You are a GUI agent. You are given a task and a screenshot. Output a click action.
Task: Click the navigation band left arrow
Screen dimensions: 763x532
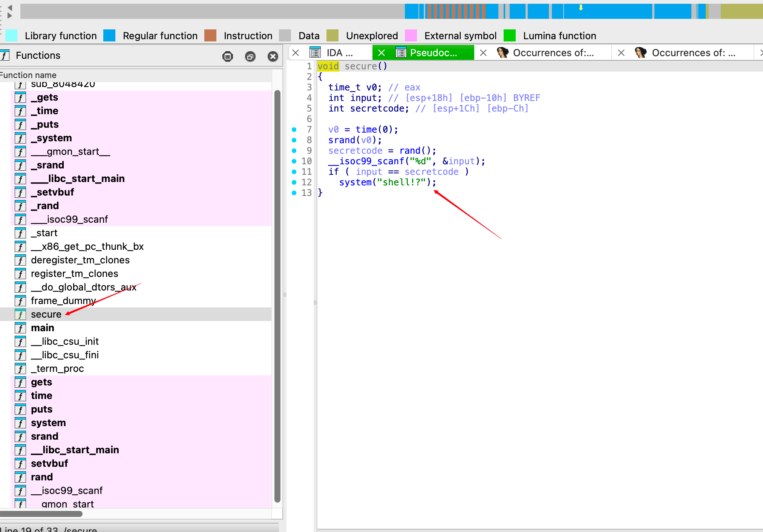(x=10, y=8)
